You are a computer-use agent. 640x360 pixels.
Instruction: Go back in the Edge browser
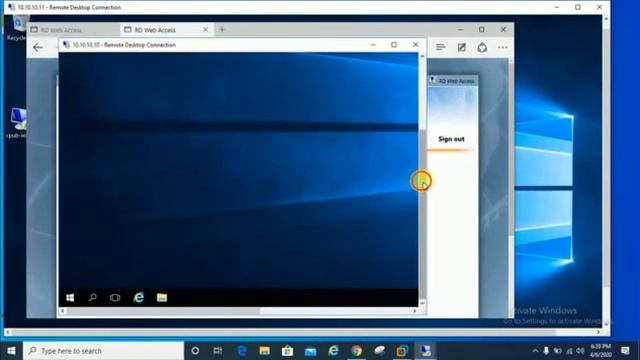coord(38,47)
